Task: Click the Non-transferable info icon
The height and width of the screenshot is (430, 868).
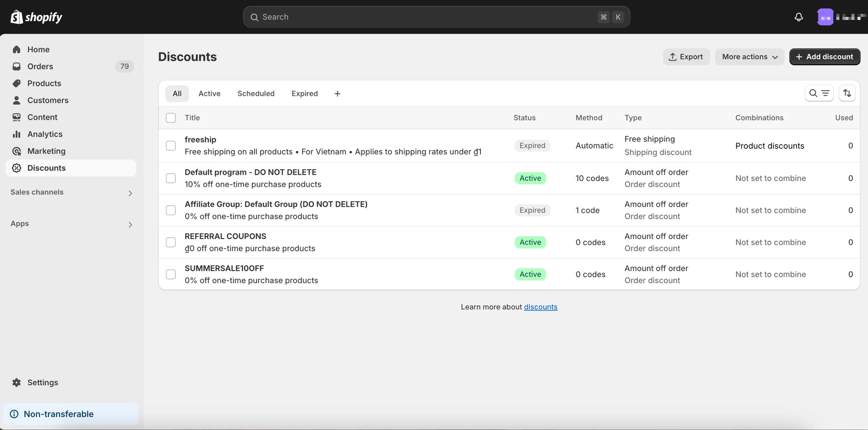Action: tap(14, 414)
